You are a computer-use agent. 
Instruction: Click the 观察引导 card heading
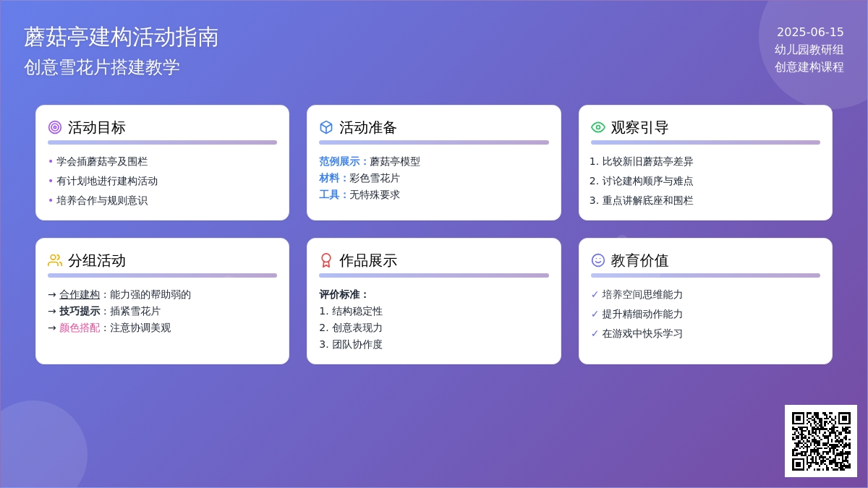pyautogui.click(x=640, y=127)
